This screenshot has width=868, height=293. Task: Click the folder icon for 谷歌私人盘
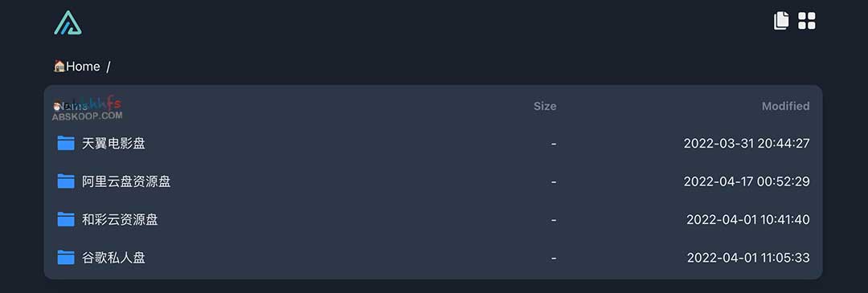pyautogui.click(x=66, y=258)
